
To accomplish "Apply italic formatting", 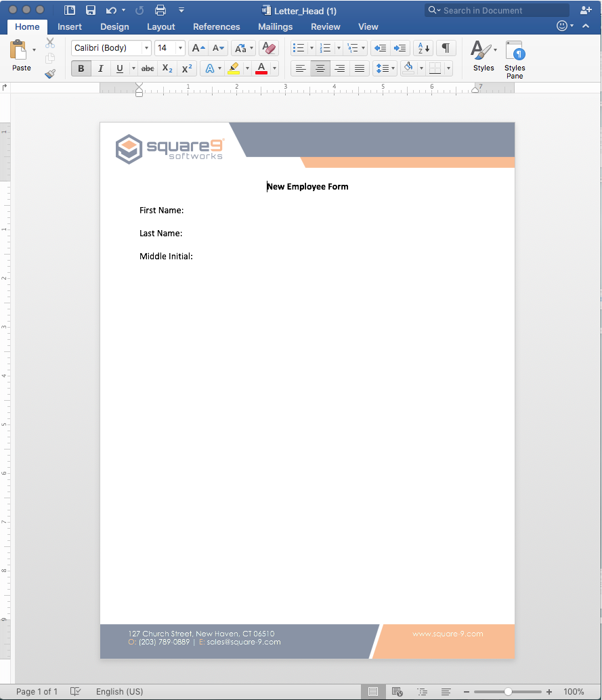I will [x=100, y=68].
